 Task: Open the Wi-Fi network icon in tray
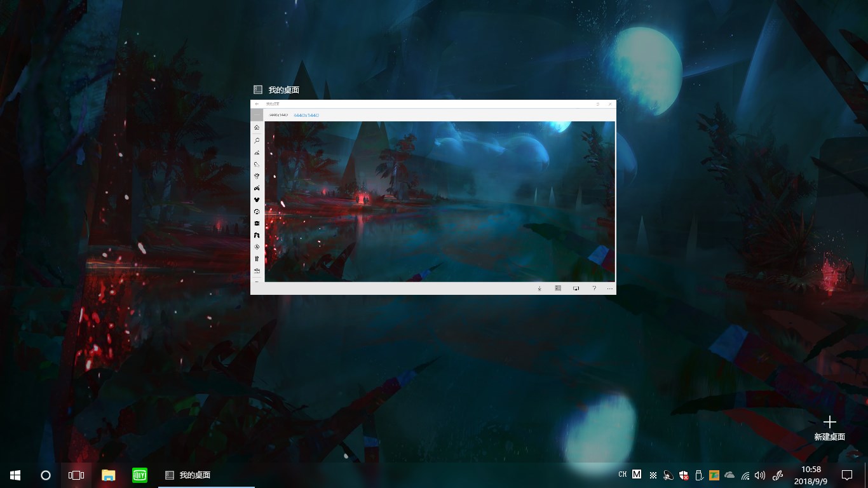745,475
